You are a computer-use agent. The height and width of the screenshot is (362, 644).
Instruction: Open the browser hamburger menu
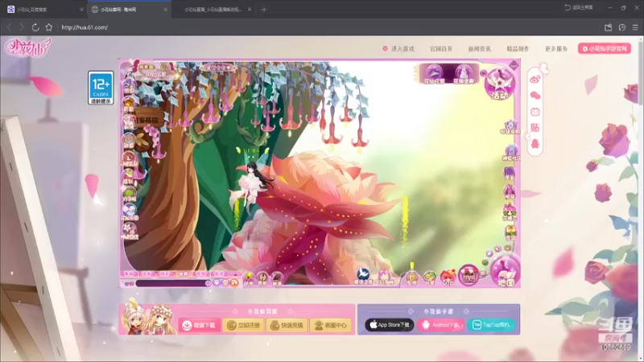635,27
